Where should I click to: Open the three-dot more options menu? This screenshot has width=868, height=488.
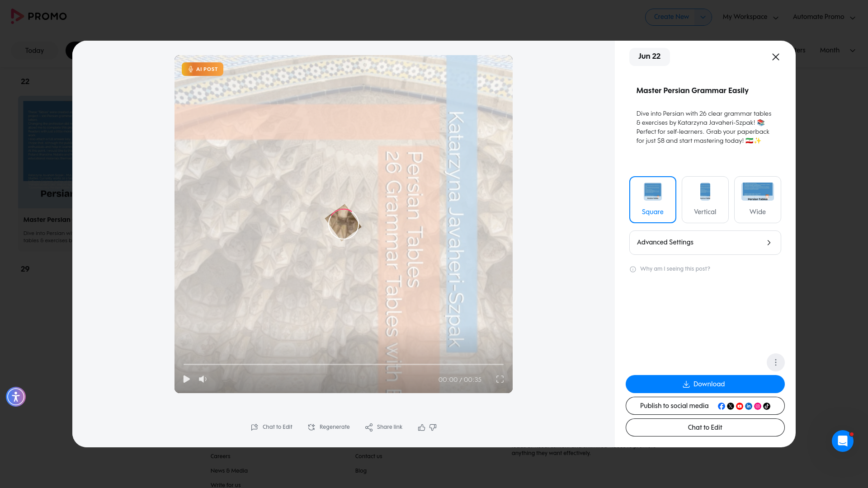click(775, 362)
